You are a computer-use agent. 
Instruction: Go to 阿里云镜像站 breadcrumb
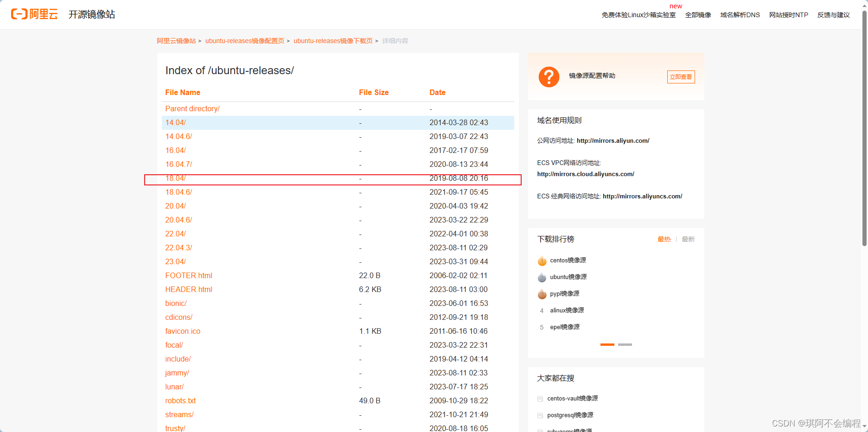point(176,41)
